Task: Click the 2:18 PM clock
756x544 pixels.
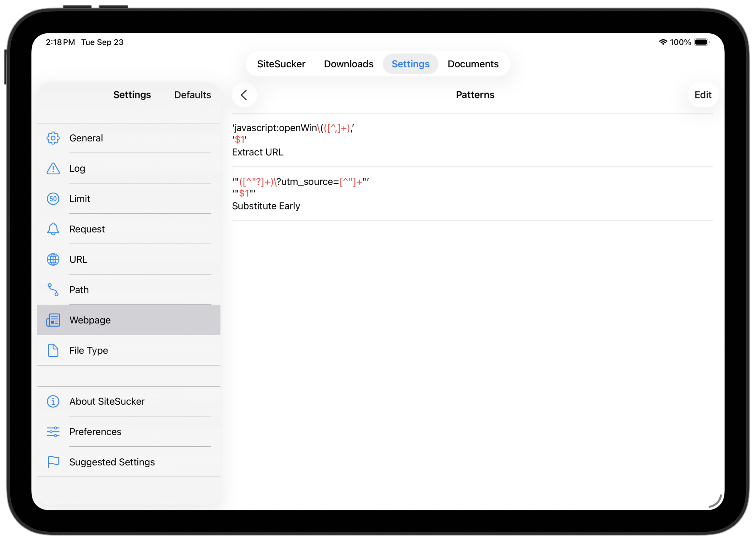Action: 60,42
